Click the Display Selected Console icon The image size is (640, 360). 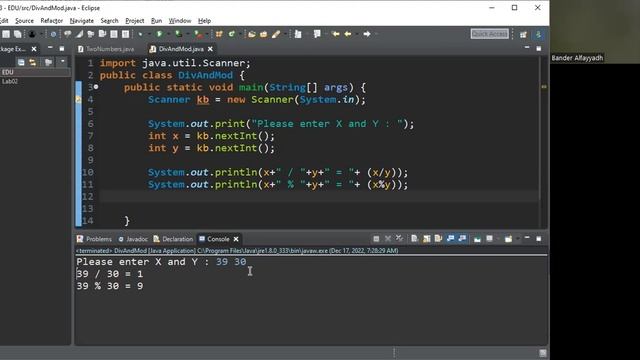(x=489, y=239)
